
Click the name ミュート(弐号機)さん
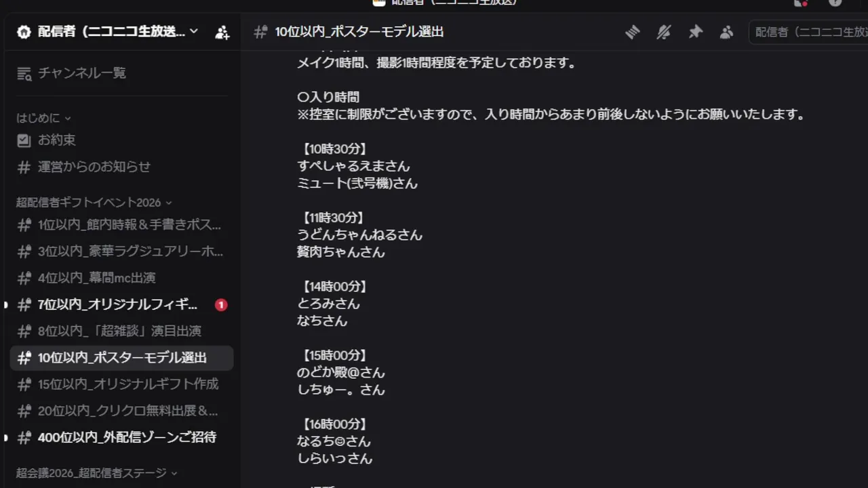tap(357, 183)
